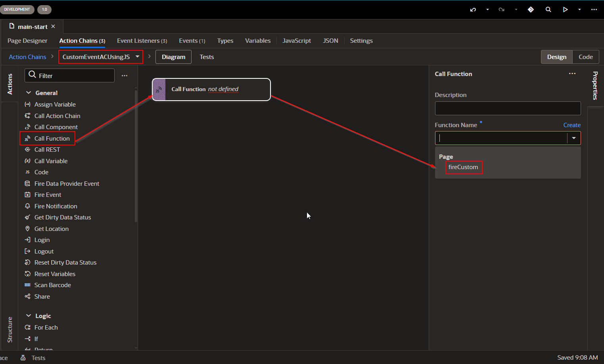The width and height of the screenshot is (604, 364).
Task: Select Fire Notification bell icon
Action: [27, 206]
